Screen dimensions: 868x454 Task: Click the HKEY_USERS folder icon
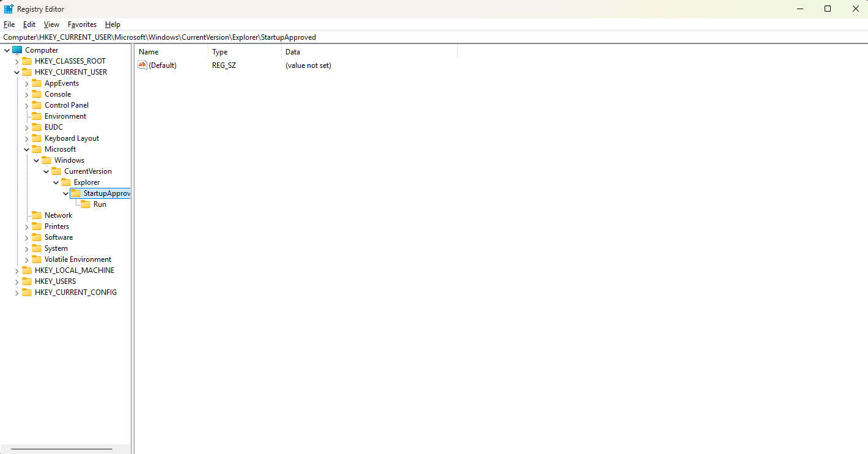pos(26,281)
